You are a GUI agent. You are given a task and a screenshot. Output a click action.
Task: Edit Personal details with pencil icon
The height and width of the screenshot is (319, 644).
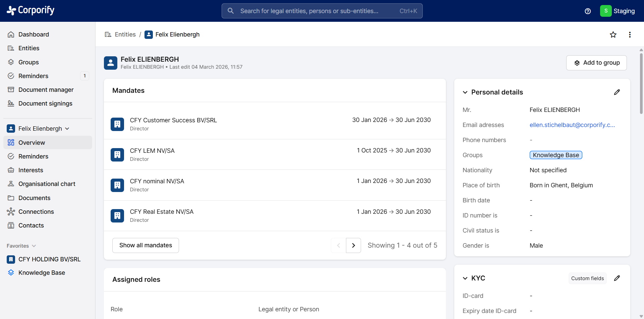[x=617, y=92]
